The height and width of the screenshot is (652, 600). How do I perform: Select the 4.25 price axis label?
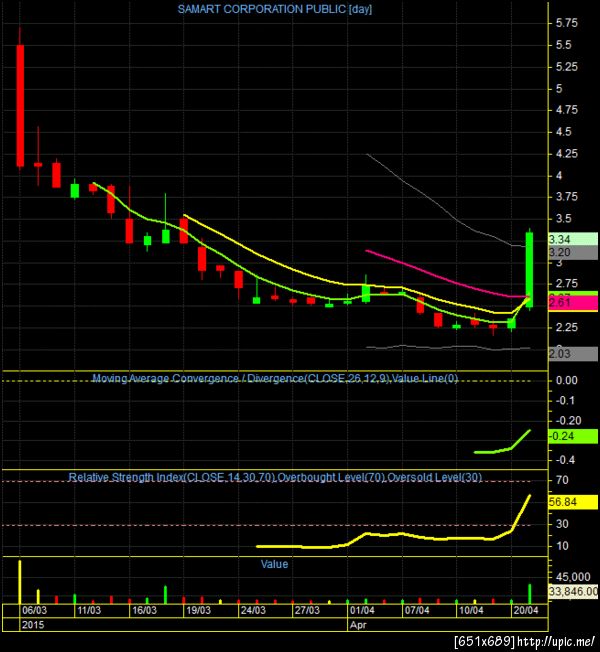(567, 153)
